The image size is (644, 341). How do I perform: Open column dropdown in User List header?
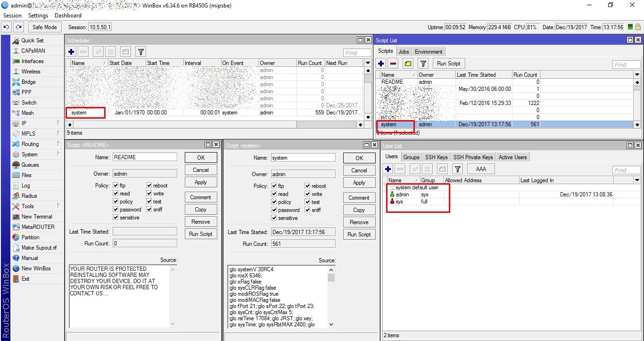pos(637,180)
